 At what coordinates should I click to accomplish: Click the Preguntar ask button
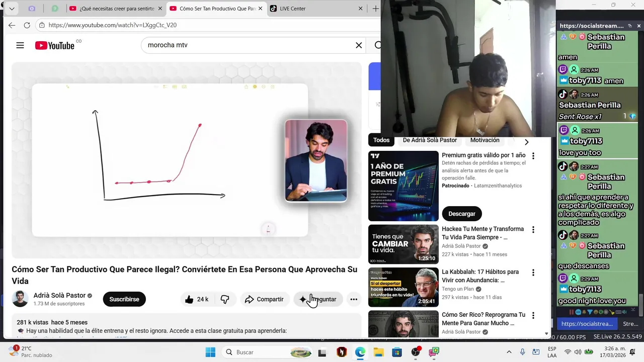coord(318,299)
